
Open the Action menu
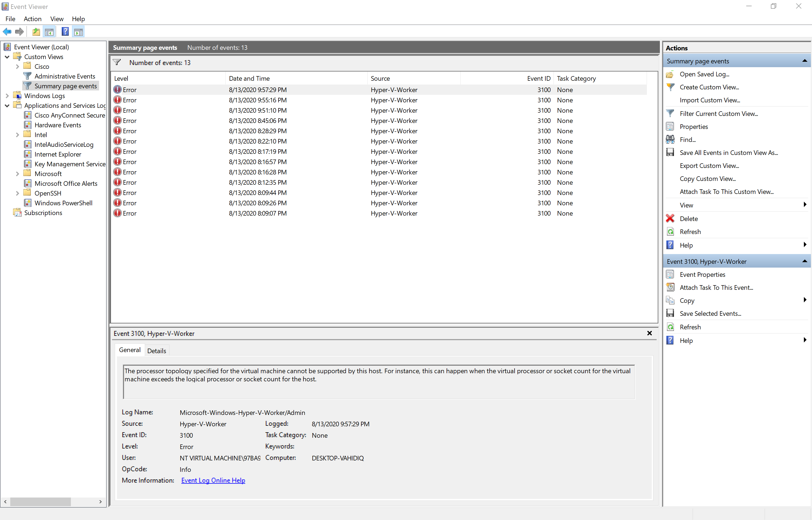pos(32,19)
